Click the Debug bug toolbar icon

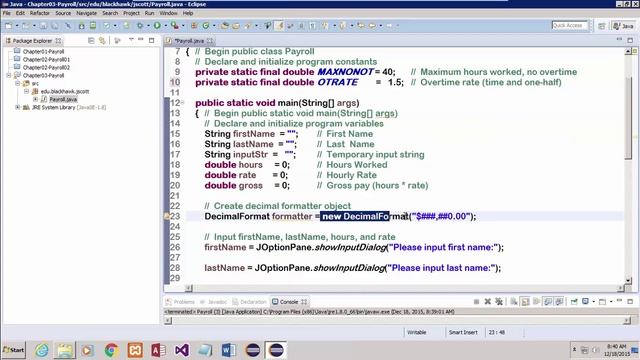click(140, 26)
